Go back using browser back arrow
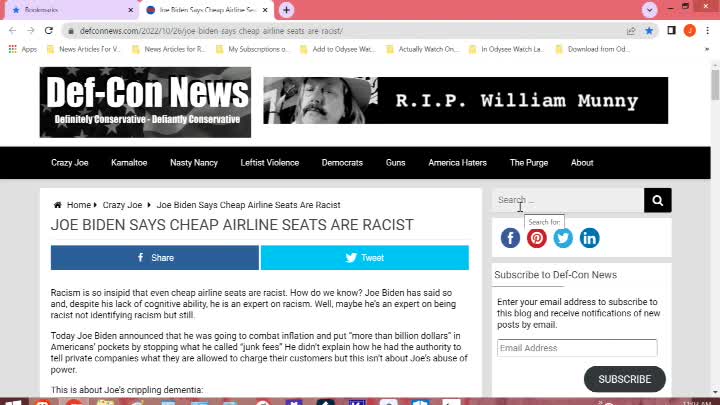Screen dimensions: 720x405 coord(12,31)
